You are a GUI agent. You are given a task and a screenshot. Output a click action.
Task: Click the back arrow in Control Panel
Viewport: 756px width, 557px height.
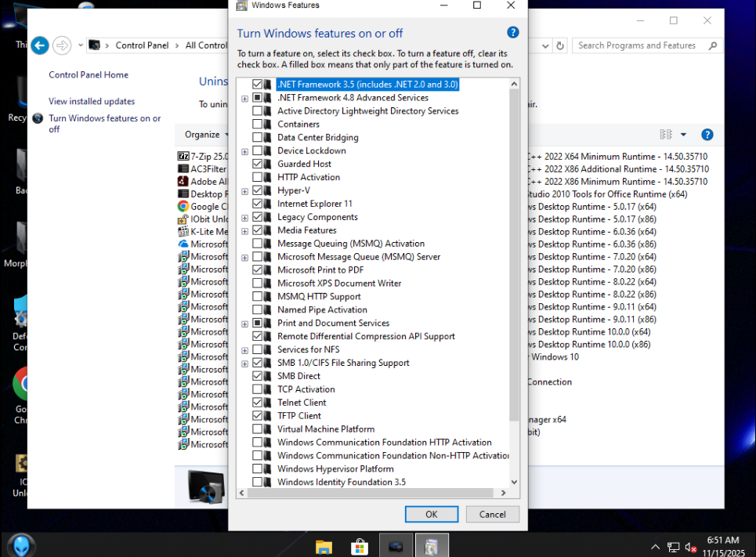[39, 45]
